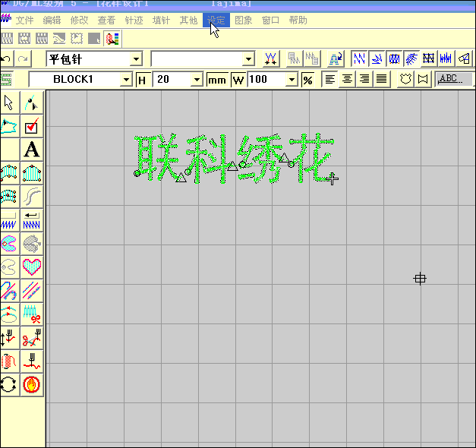Screen dimensions: 476x448
Task: Click the mm unit button
Action: pyautogui.click(x=217, y=79)
